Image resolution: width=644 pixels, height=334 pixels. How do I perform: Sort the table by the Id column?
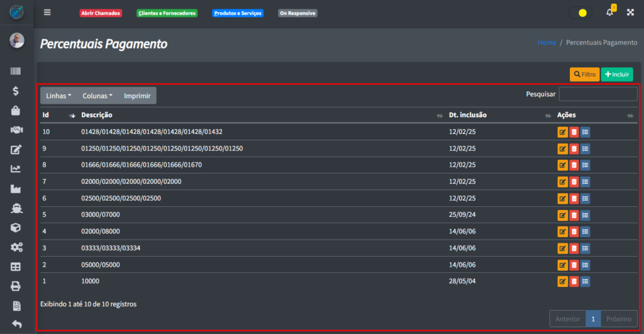point(57,115)
